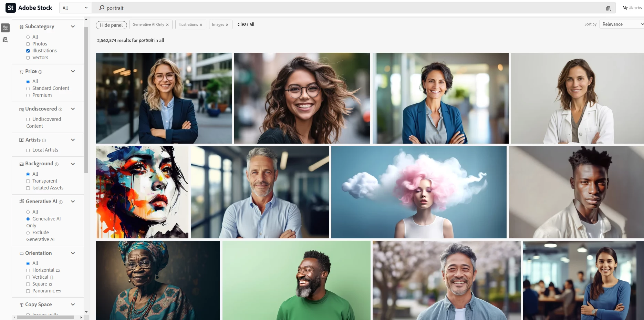644x320 pixels.
Task: Select Premium price option
Action: tap(28, 95)
